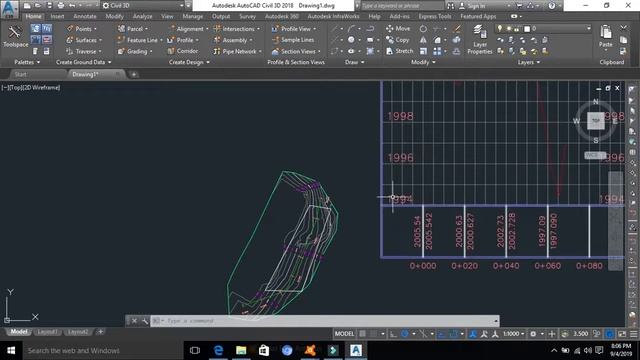The height and width of the screenshot is (360, 640).
Task: Activate the Stretch tool
Action: click(x=400, y=51)
